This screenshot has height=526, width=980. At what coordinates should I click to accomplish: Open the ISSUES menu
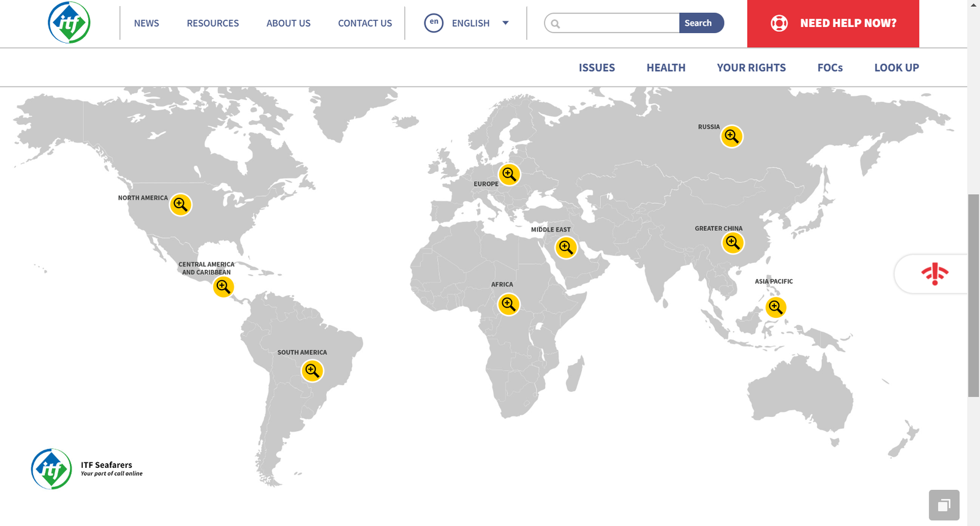[597, 67]
